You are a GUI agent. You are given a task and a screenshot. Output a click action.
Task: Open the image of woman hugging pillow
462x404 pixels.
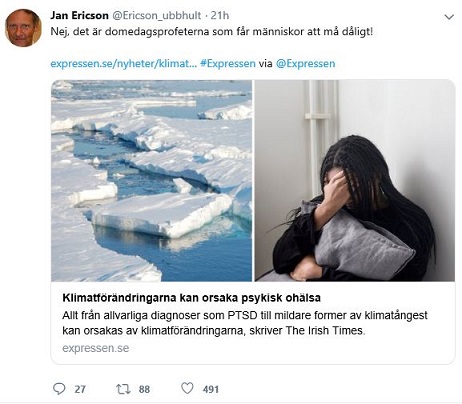pyautogui.click(x=355, y=180)
